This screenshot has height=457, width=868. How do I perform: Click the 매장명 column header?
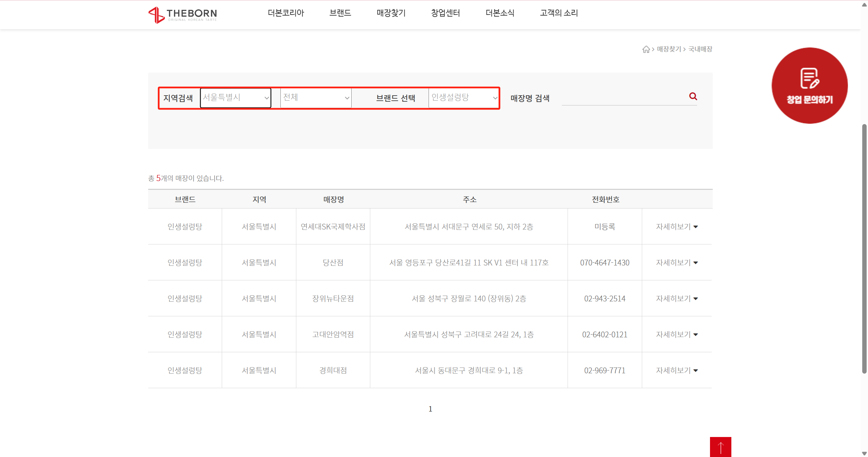coord(334,199)
